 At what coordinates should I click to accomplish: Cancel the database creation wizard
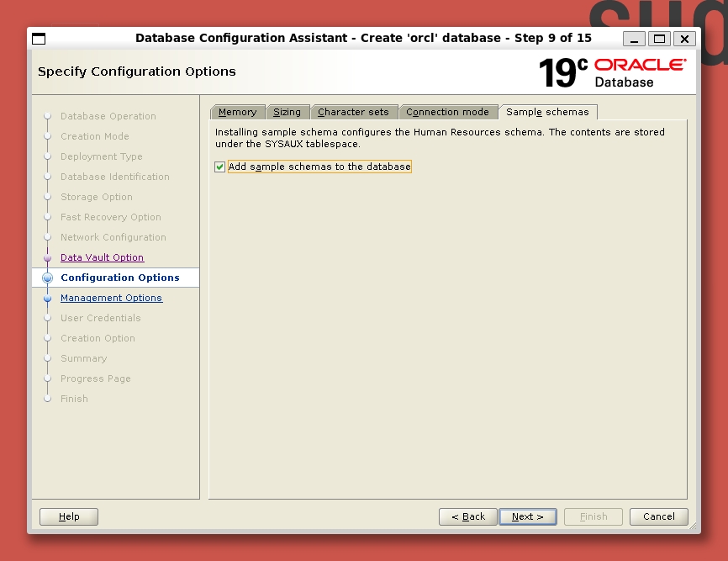click(x=659, y=516)
